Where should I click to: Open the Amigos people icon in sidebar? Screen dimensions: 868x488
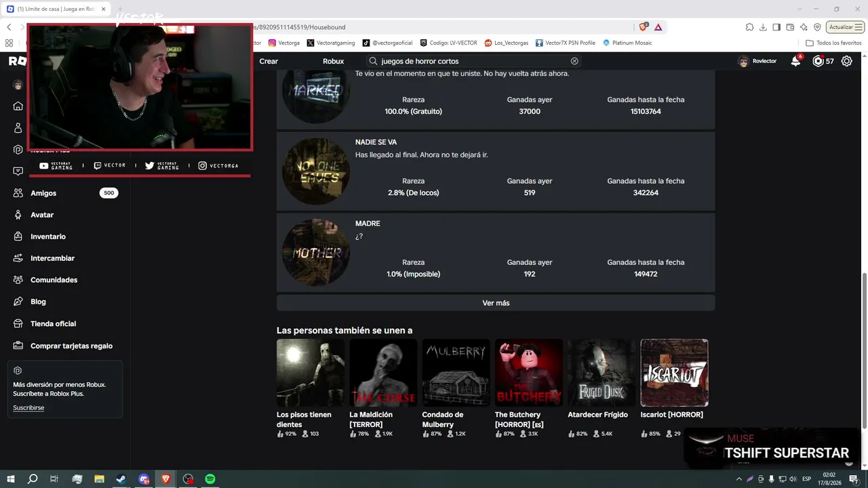[18, 193]
